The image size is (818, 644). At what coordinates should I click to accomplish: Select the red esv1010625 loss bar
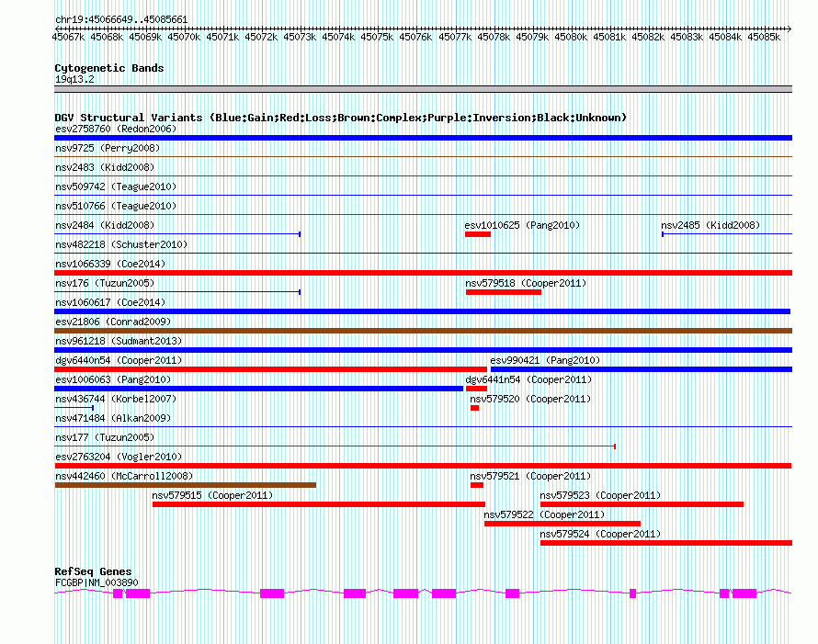coord(478,234)
